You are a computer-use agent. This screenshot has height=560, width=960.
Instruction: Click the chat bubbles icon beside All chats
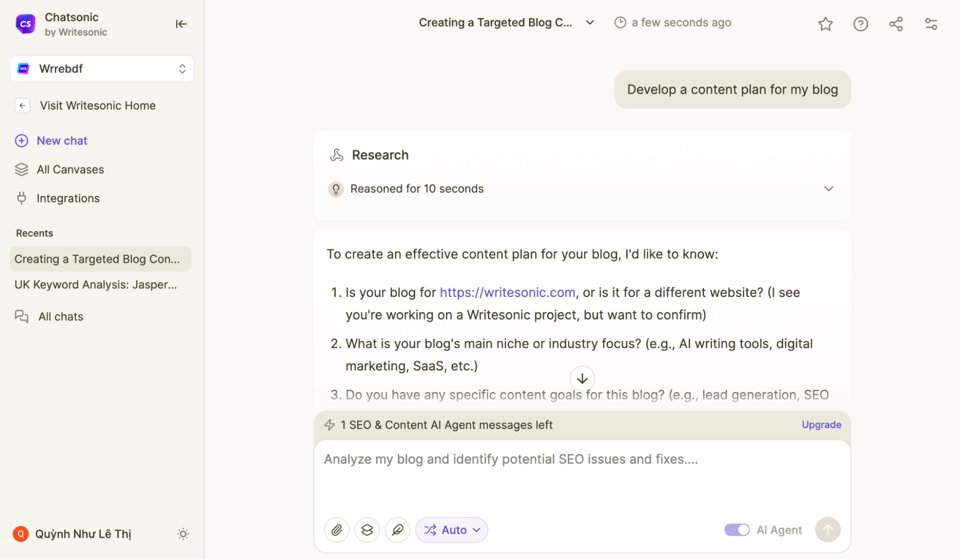22,317
